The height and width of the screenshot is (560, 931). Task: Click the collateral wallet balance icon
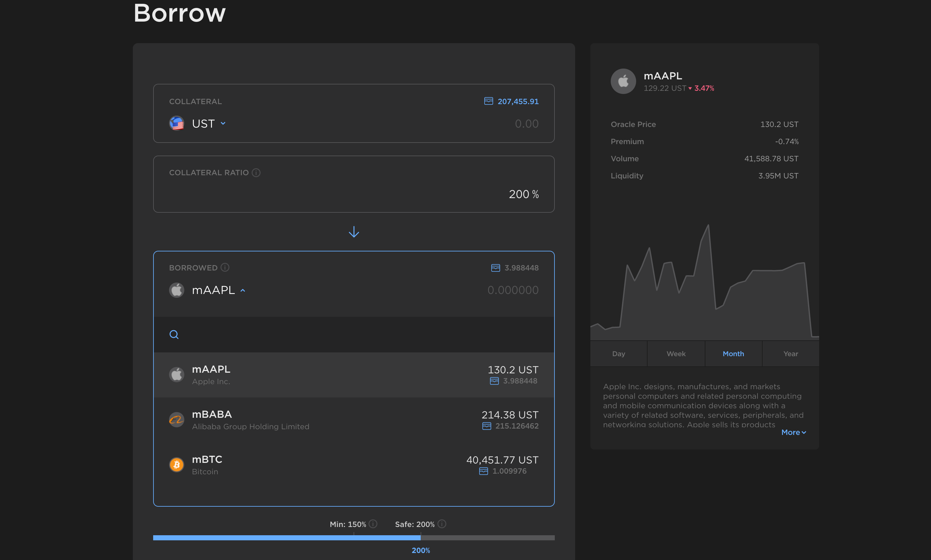pos(488,101)
